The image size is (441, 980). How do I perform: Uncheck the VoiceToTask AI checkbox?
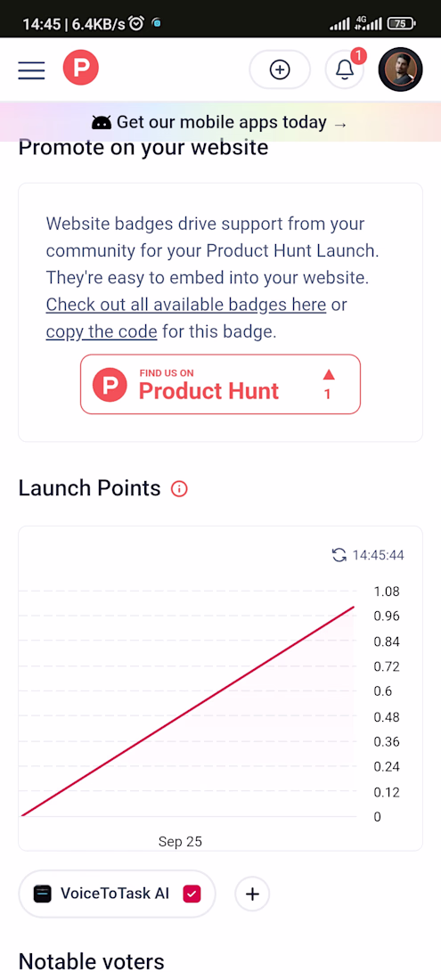[x=192, y=894]
